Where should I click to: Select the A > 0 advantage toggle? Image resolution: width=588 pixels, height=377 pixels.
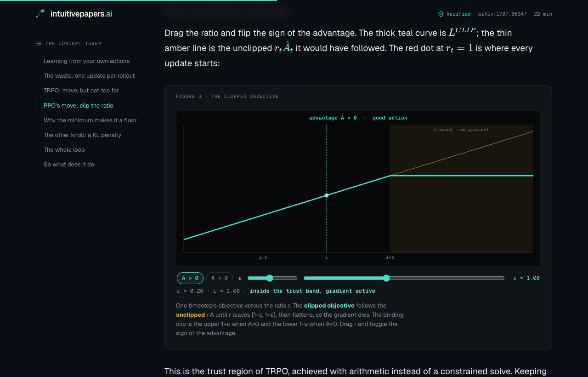point(190,278)
